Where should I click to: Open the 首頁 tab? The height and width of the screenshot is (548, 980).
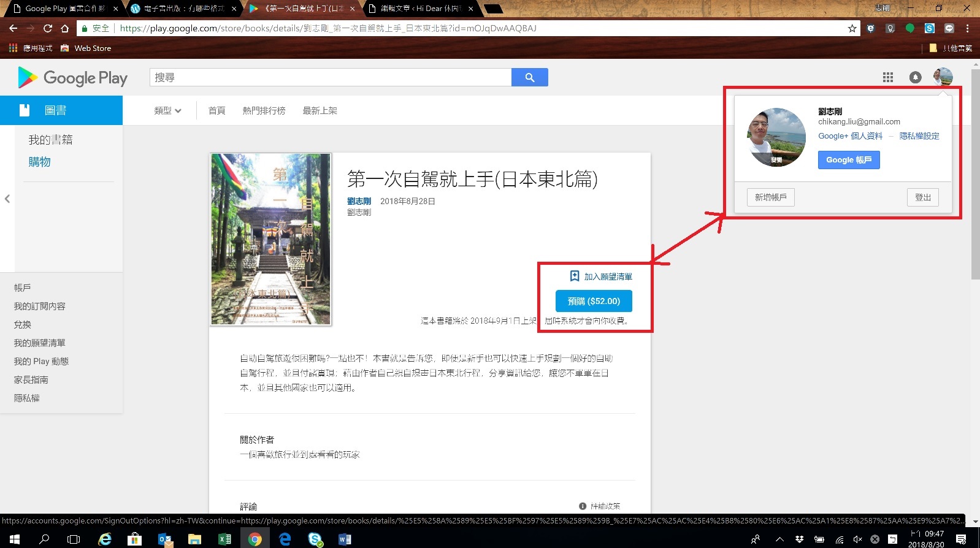coord(216,111)
